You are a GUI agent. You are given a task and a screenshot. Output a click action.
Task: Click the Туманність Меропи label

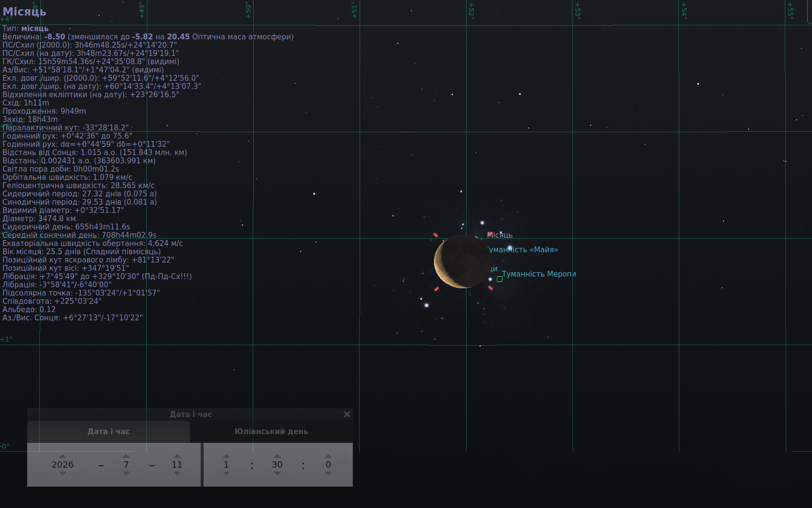tap(539, 274)
